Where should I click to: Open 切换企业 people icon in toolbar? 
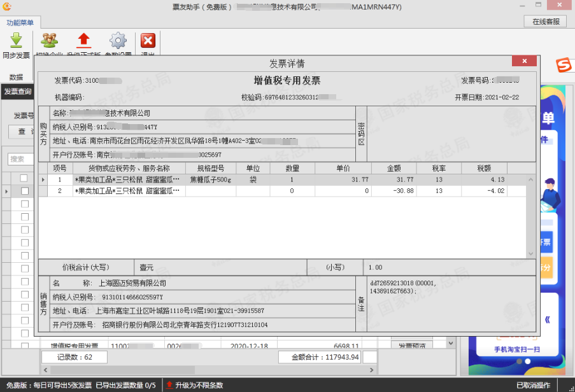point(49,40)
